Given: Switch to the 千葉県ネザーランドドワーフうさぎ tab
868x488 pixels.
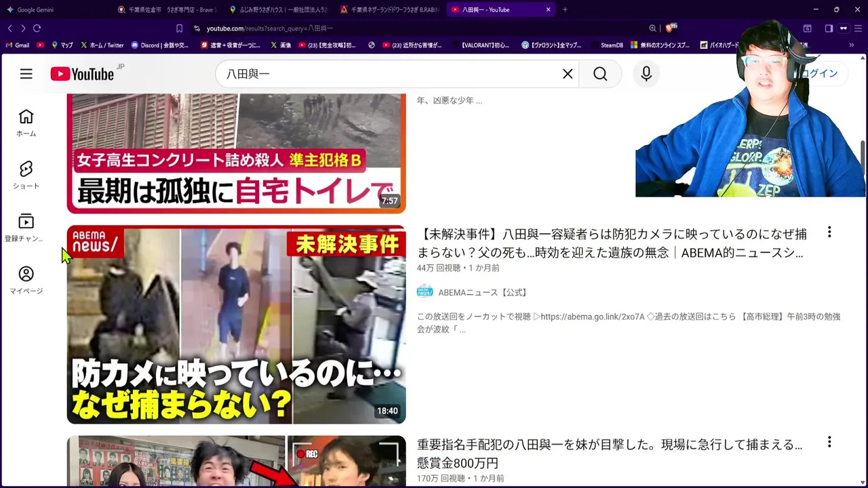Looking at the screenshot, I should (x=389, y=9).
